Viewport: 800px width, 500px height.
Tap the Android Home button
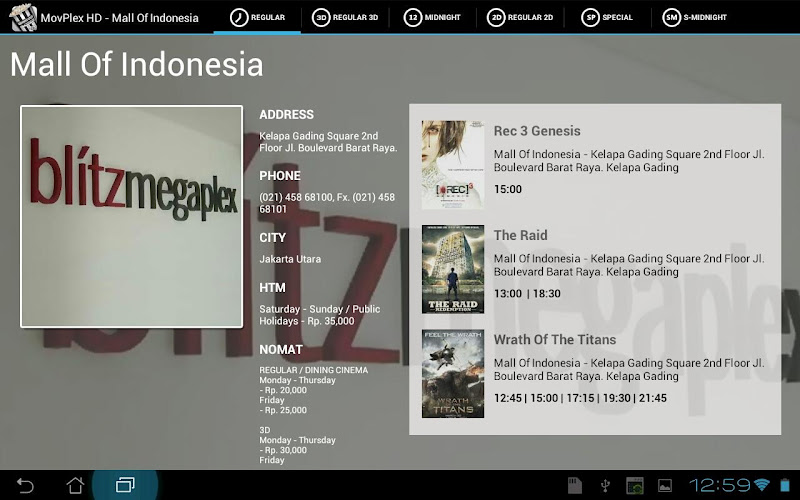(x=76, y=485)
